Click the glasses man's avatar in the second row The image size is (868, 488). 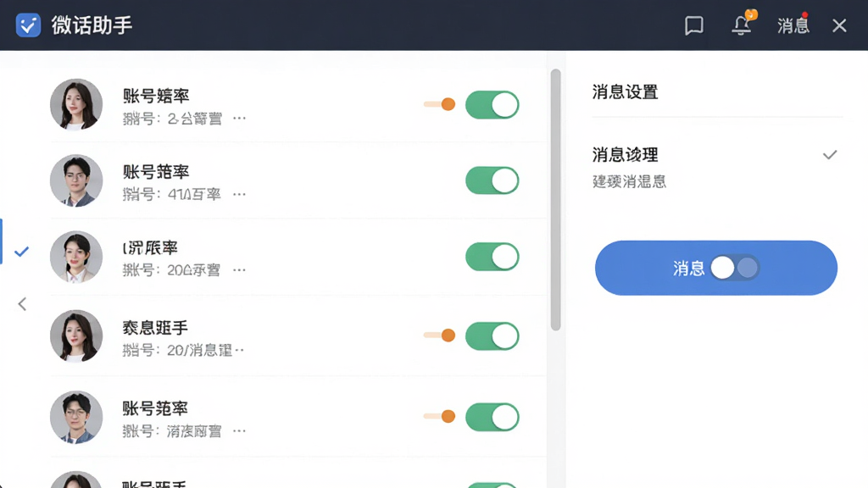76,180
